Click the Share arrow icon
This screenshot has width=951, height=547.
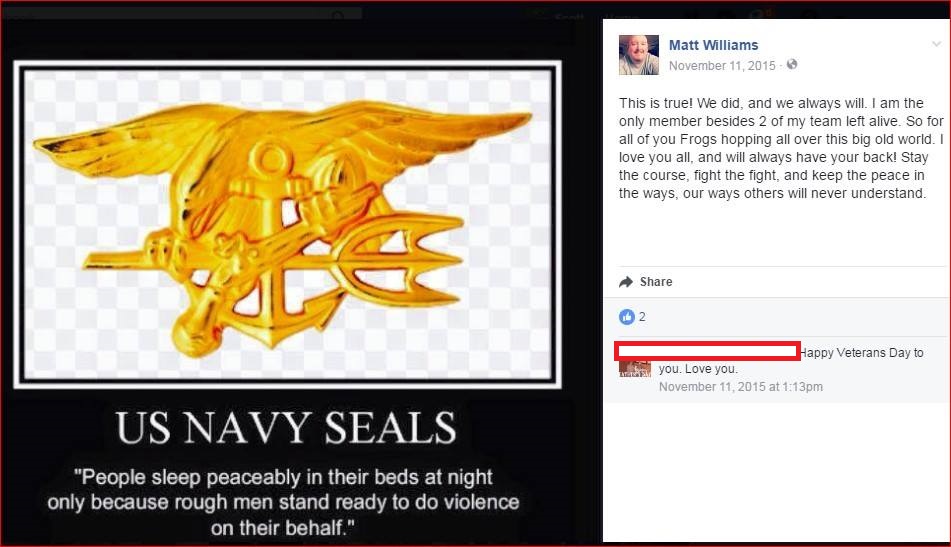click(626, 282)
